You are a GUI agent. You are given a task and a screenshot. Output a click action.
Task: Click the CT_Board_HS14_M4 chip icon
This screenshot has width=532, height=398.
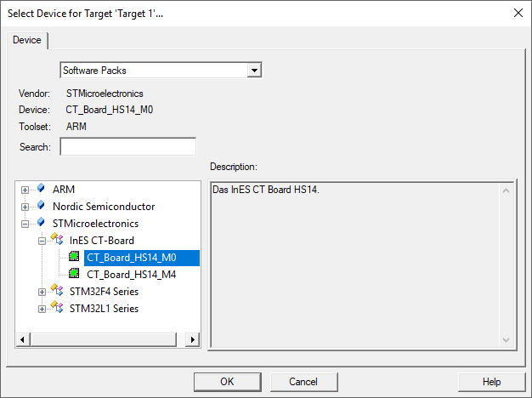[x=75, y=274]
